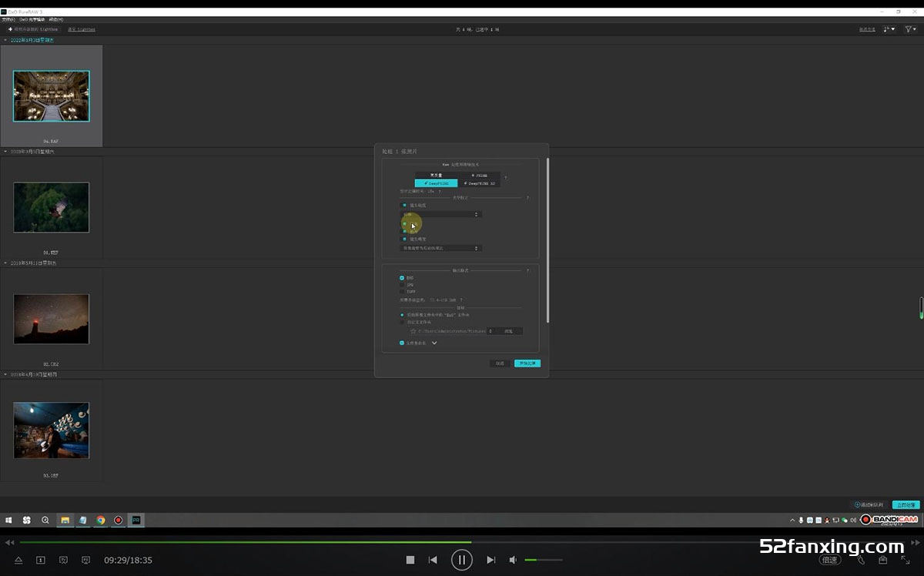
Task: Skip to the next video
Action: click(x=490, y=560)
